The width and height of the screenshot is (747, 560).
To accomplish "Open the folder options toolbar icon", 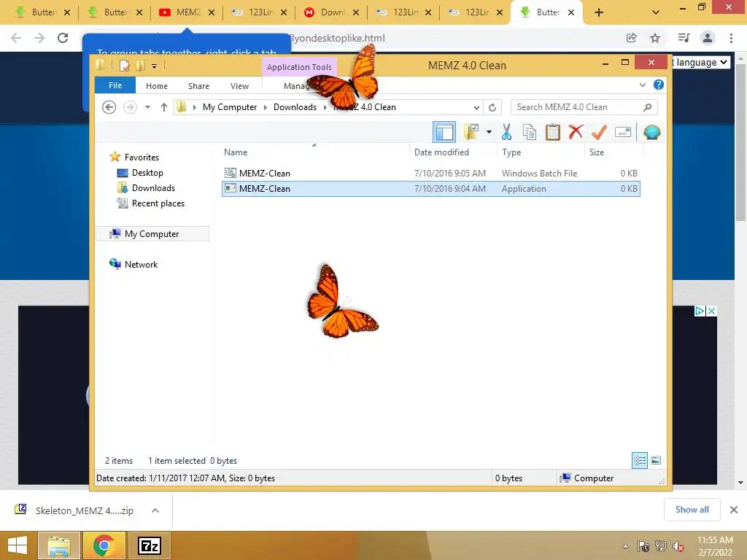I will click(472, 132).
